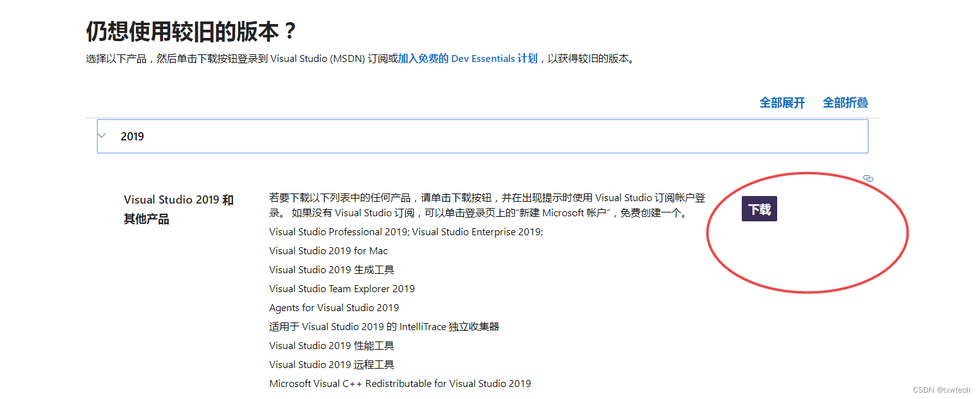Click the chevron next to 2019
This screenshot has width=980, height=399.
click(x=102, y=135)
